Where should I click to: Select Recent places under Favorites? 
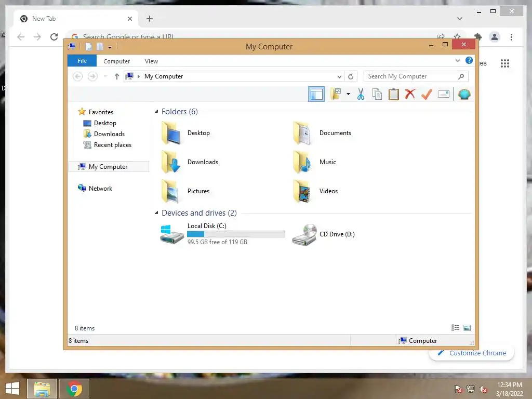[107, 144]
